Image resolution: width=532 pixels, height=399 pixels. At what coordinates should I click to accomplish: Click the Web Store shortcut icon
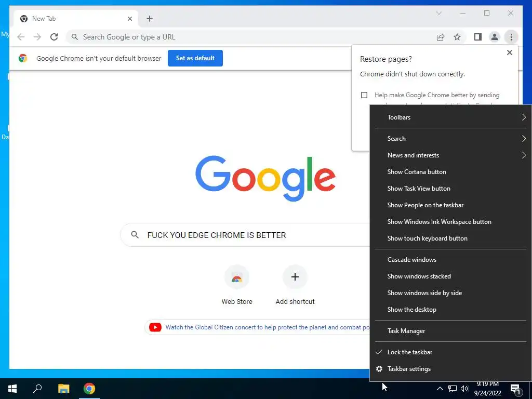(237, 277)
